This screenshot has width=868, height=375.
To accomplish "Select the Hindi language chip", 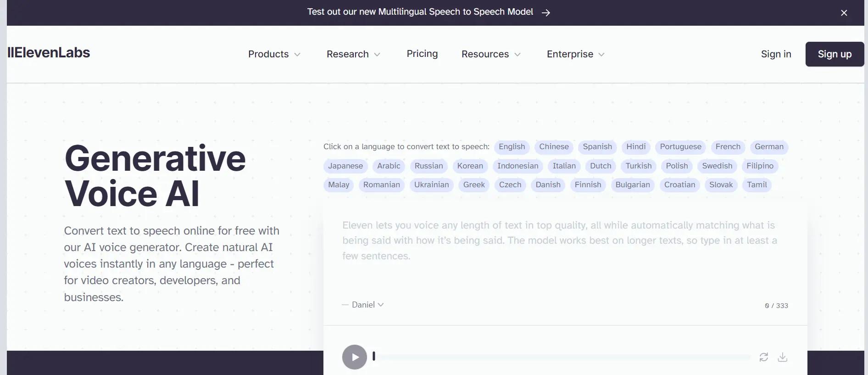I will pyautogui.click(x=636, y=147).
